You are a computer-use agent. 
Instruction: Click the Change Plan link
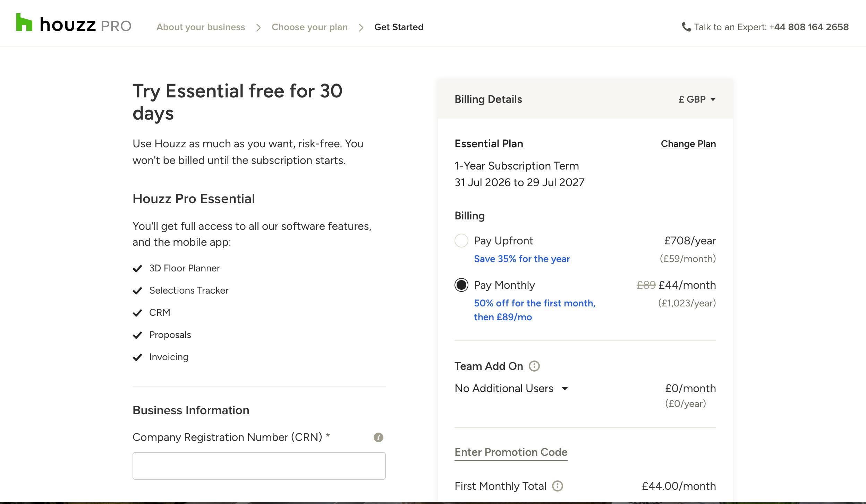coord(688,144)
